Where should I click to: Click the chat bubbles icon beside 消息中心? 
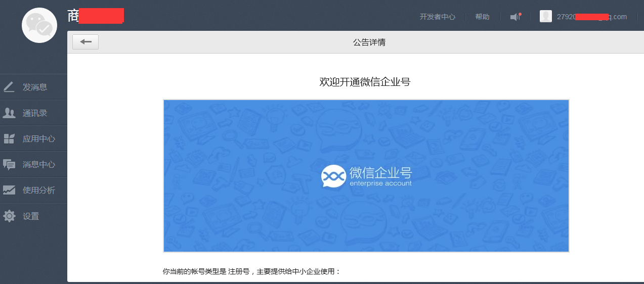point(9,164)
